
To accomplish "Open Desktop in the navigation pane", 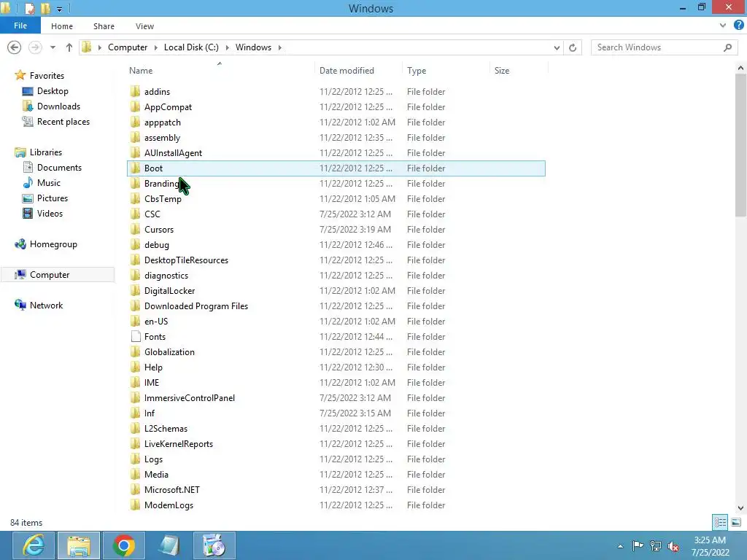I will (53, 91).
